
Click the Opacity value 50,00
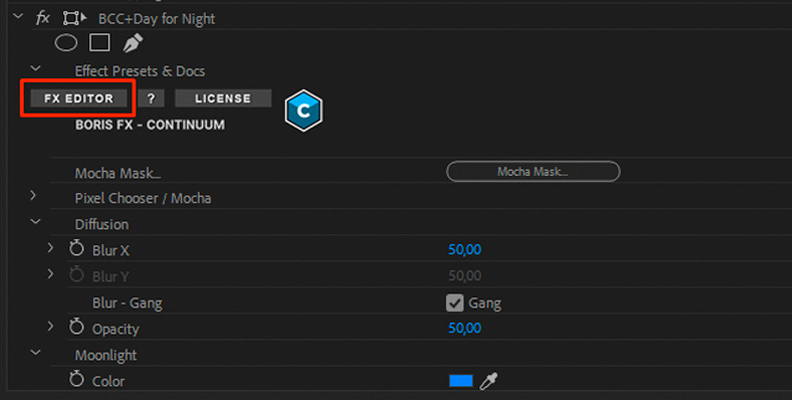coord(465,328)
